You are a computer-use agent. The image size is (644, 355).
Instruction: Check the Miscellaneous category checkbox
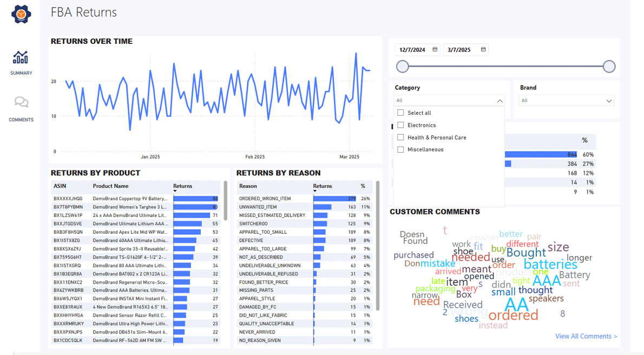[x=400, y=149]
